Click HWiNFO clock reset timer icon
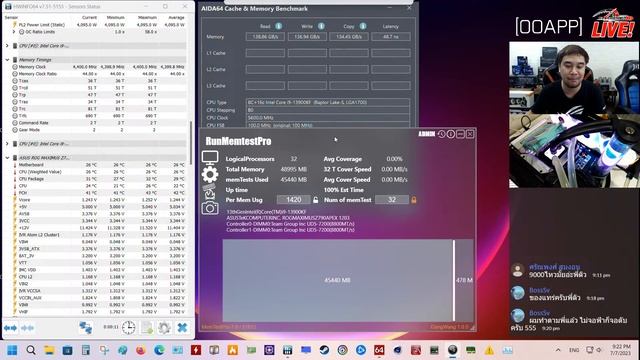The image size is (640, 360). click(129, 327)
